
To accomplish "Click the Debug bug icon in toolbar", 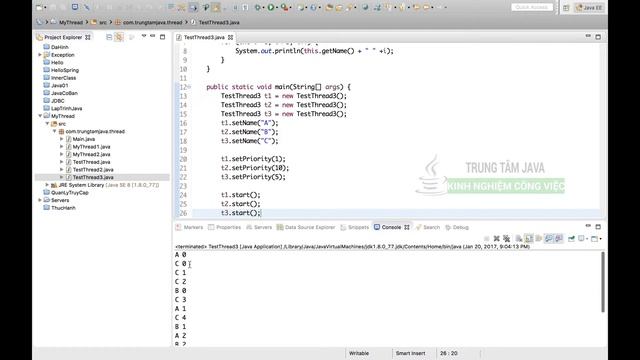I will click(x=257, y=7).
